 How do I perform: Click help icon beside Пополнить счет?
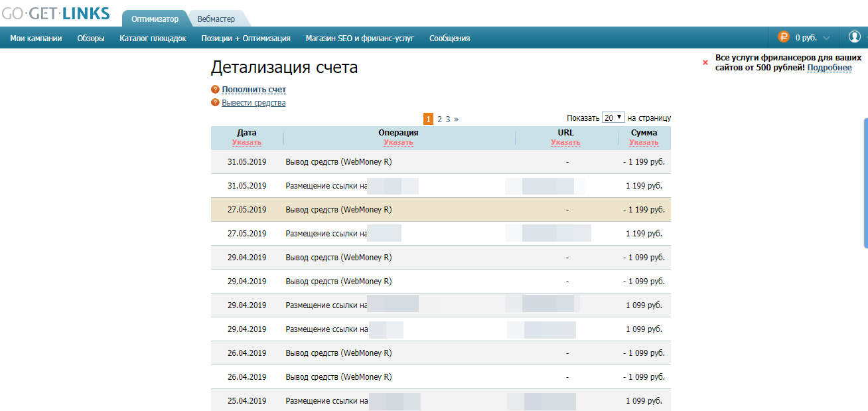pyautogui.click(x=215, y=90)
